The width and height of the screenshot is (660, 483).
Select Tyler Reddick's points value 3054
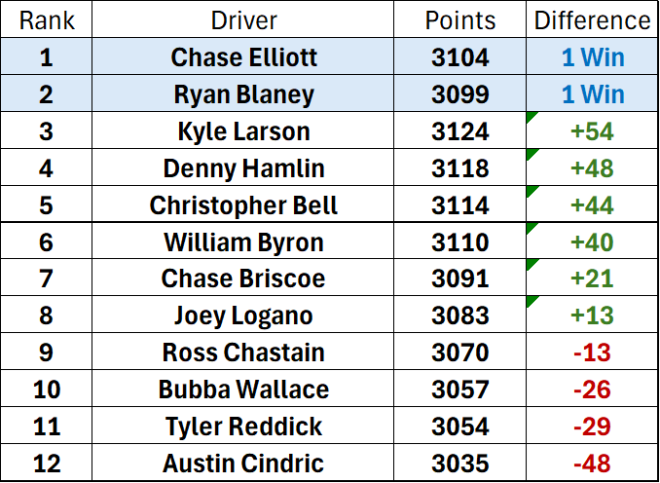460,426
